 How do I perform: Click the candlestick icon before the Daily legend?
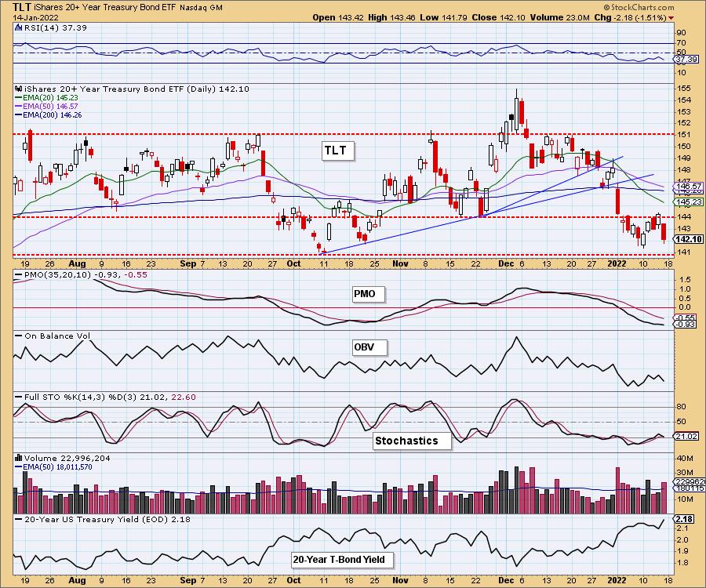[x=19, y=89]
